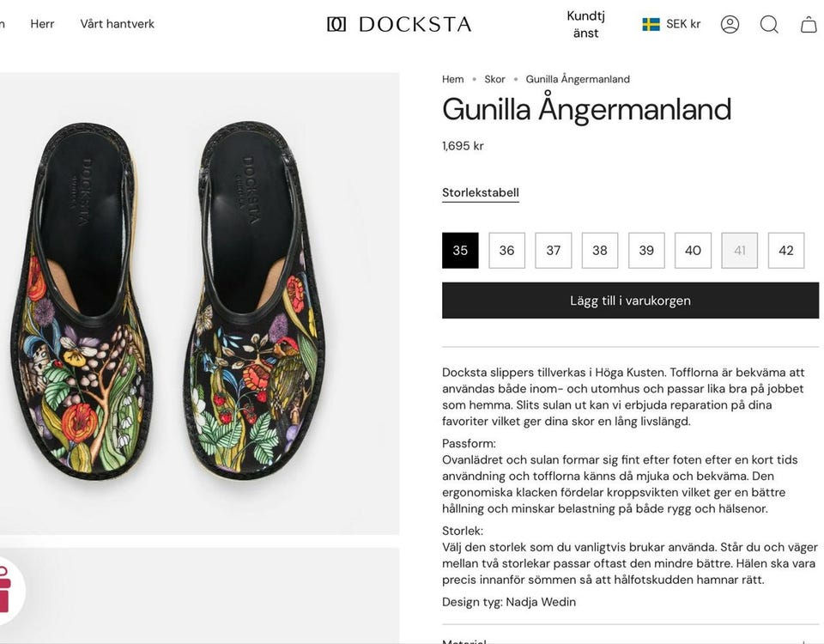This screenshot has height=644, width=824.
Task: Open the Storlekstabell size chart link
Action: coord(481,192)
